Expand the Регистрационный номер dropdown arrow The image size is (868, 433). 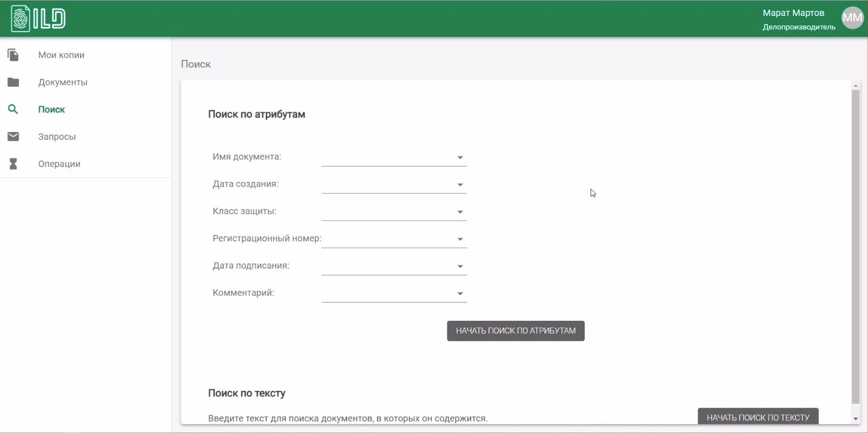[x=460, y=239]
